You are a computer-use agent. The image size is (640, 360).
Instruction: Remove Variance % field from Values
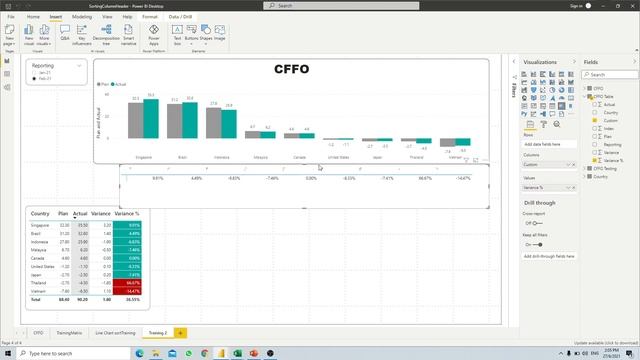573,188
